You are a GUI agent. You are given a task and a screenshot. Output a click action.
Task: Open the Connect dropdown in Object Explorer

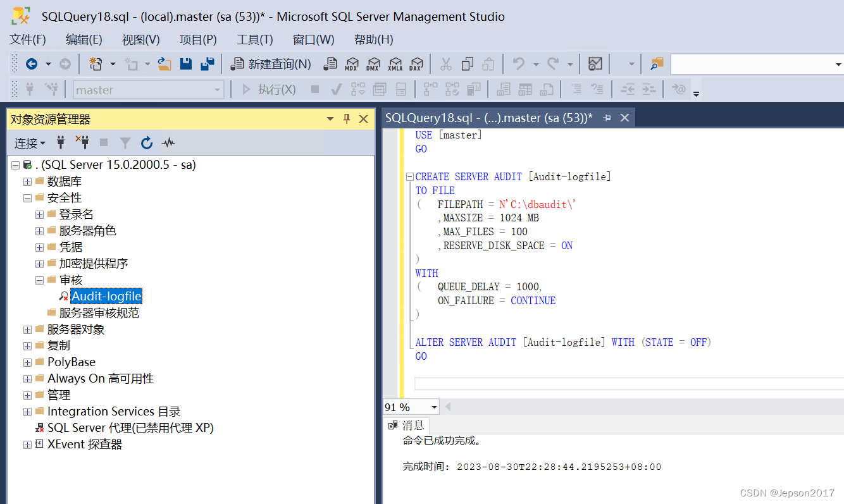tap(30, 144)
